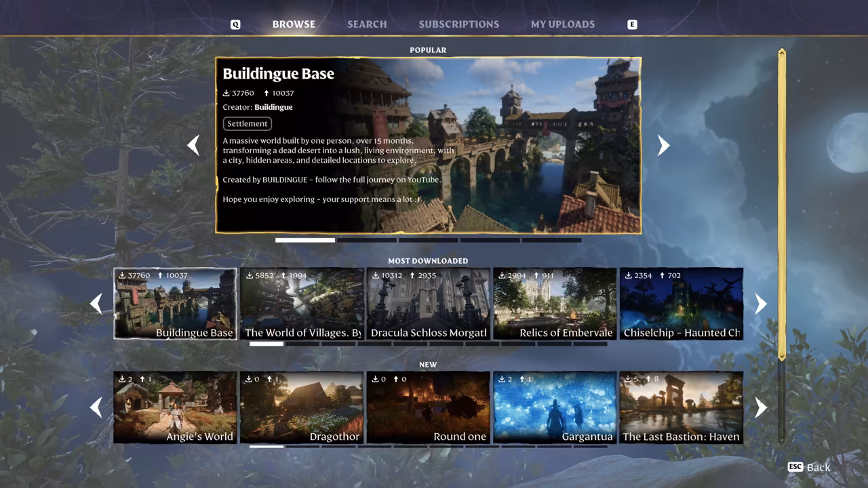Click the vertical page scrollbar

pos(782,203)
